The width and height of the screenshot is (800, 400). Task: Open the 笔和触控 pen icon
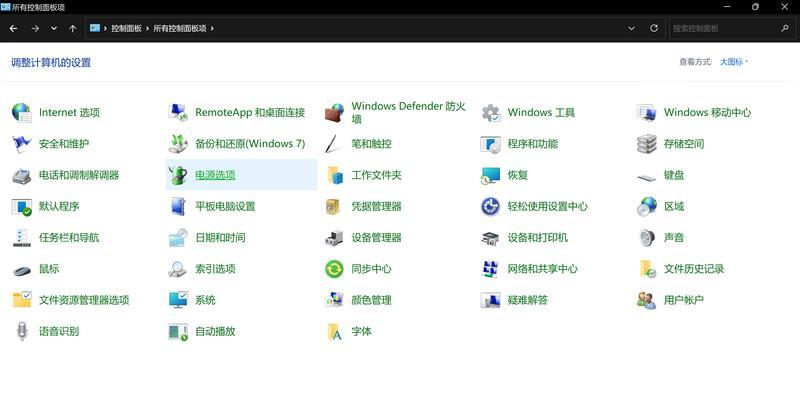pyautogui.click(x=334, y=144)
